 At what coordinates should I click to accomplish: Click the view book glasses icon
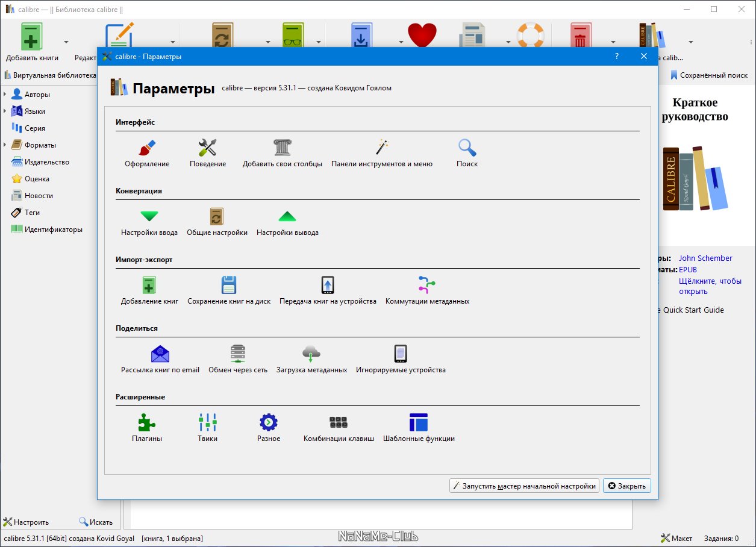(x=295, y=35)
